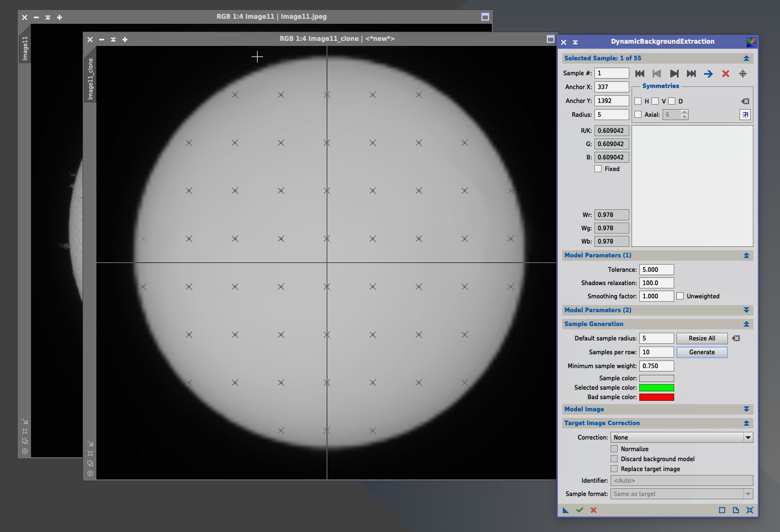Click the Anchor X field

612,87
